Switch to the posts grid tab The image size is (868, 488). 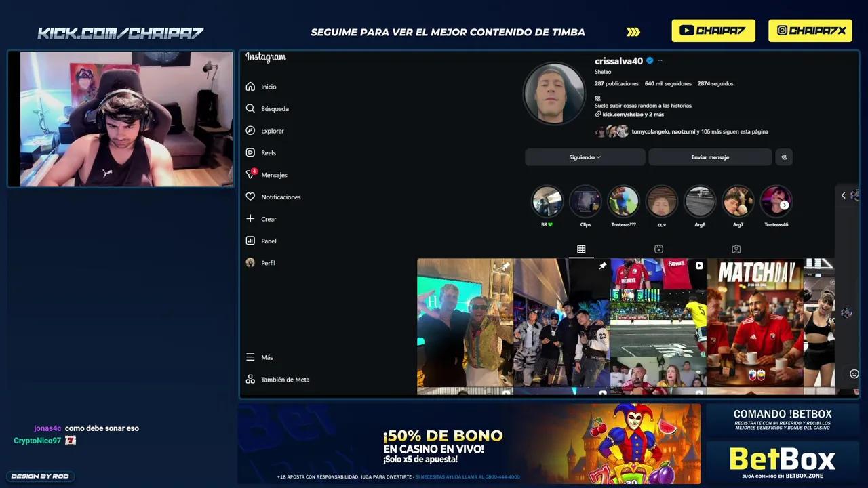(581, 249)
